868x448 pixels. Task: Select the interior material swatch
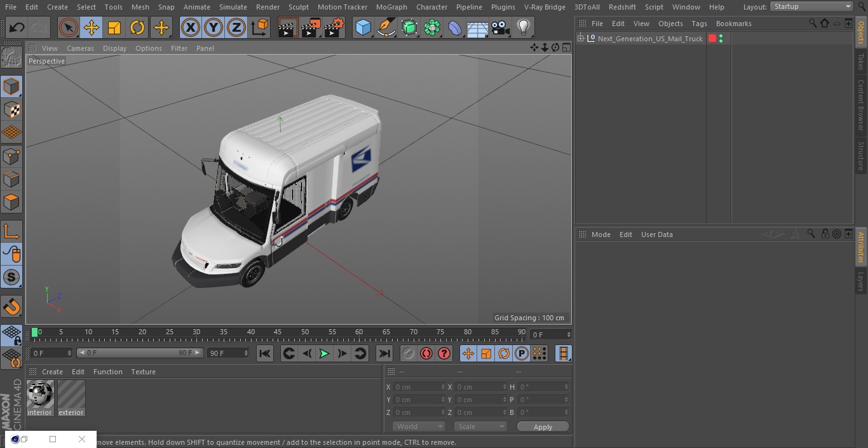pyautogui.click(x=40, y=398)
